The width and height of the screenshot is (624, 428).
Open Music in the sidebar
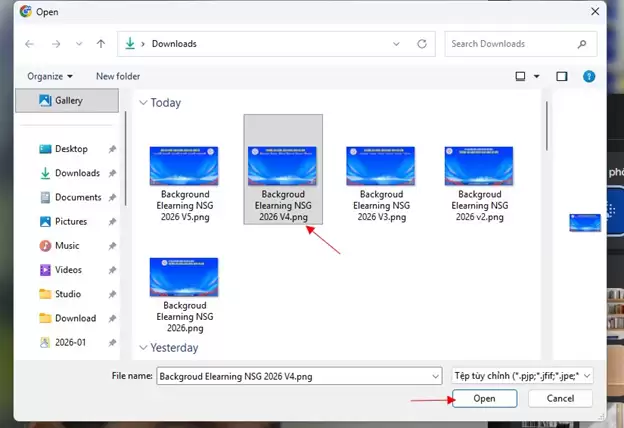(67, 246)
